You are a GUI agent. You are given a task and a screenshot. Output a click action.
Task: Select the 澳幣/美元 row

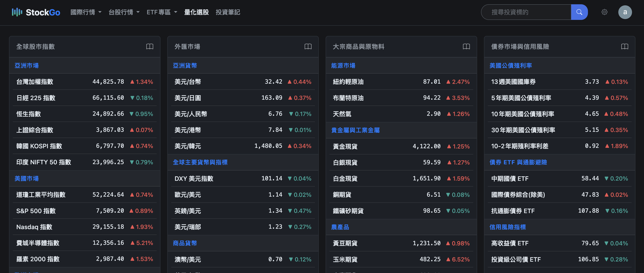(243, 259)
